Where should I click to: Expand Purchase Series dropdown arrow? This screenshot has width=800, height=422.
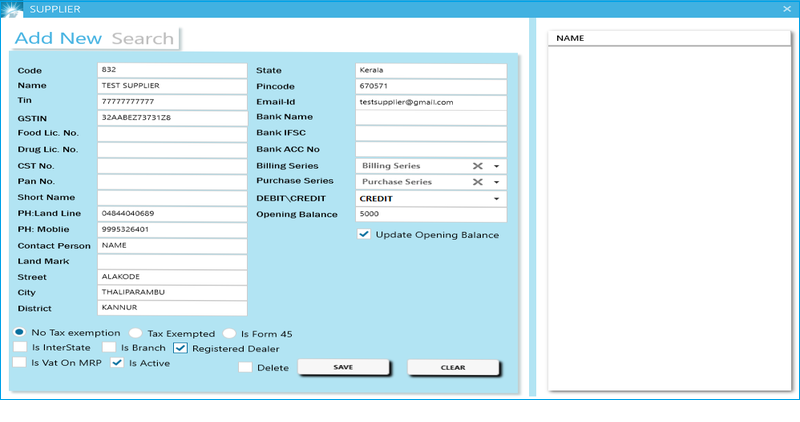(x=496, y=182)
